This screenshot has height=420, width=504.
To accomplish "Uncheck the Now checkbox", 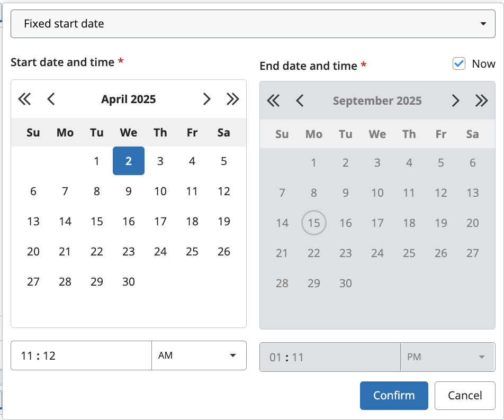I will pos(458,64).
